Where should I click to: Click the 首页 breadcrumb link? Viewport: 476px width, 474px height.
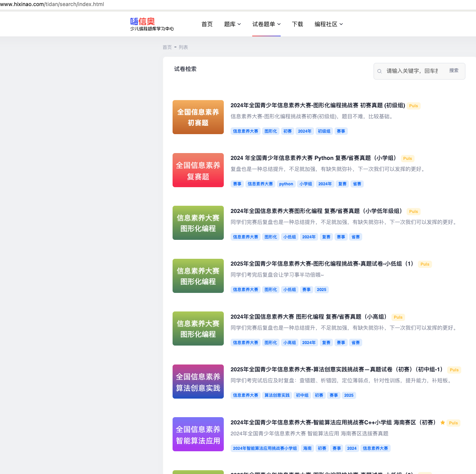pos(167,47)
